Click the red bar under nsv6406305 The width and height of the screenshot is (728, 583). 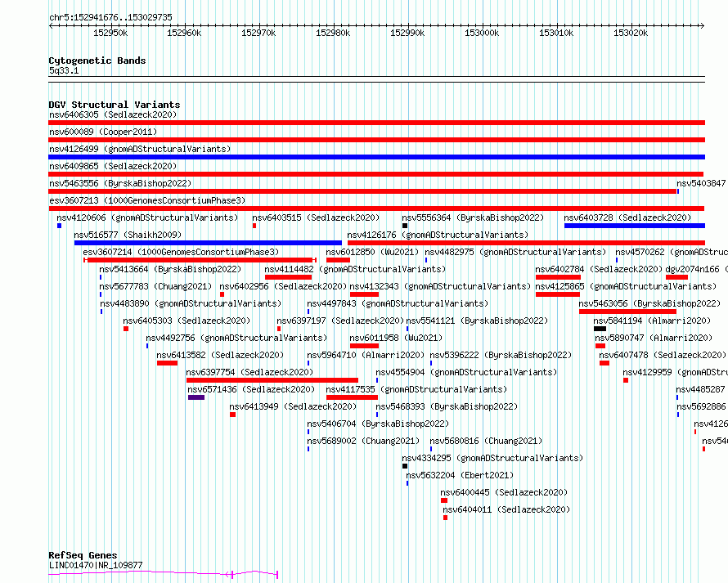376,123
